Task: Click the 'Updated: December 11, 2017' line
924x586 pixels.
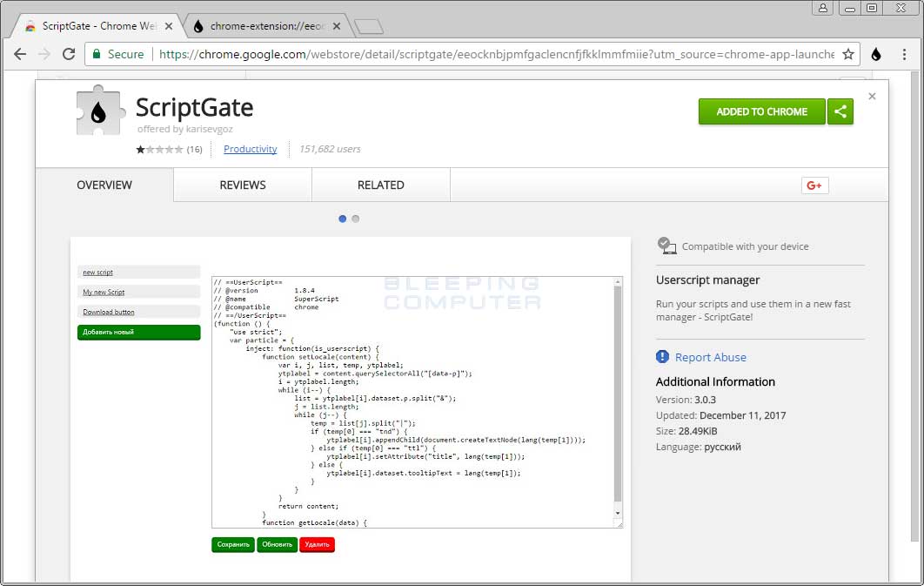Action: [720, 415]
